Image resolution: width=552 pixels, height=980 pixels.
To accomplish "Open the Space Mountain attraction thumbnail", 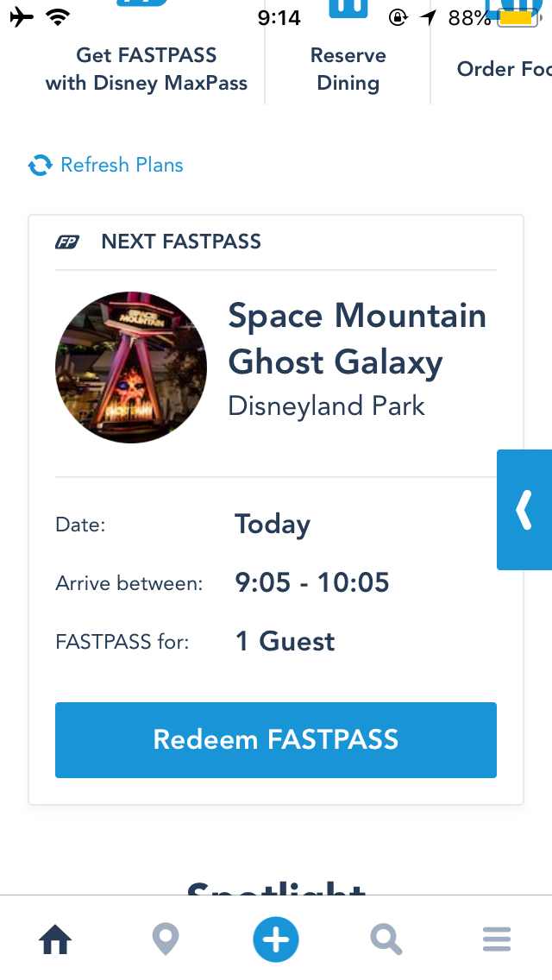I will 130,367.
